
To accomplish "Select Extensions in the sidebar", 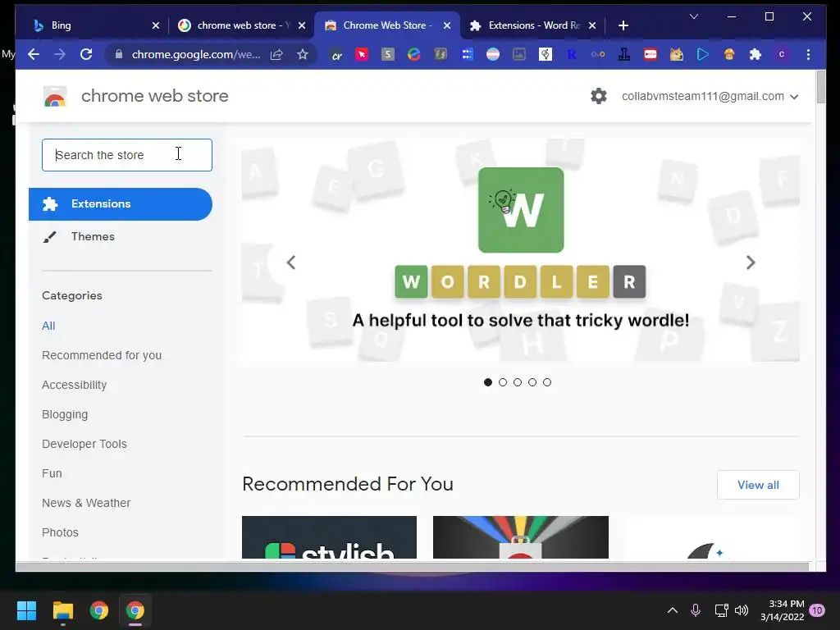I will click(x=121, y=204).
